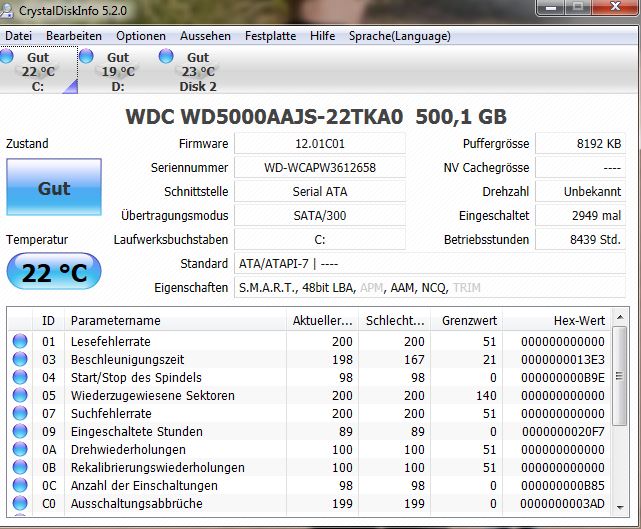Sort by the Parametername column header
The image size is (641, 529).
175,321
